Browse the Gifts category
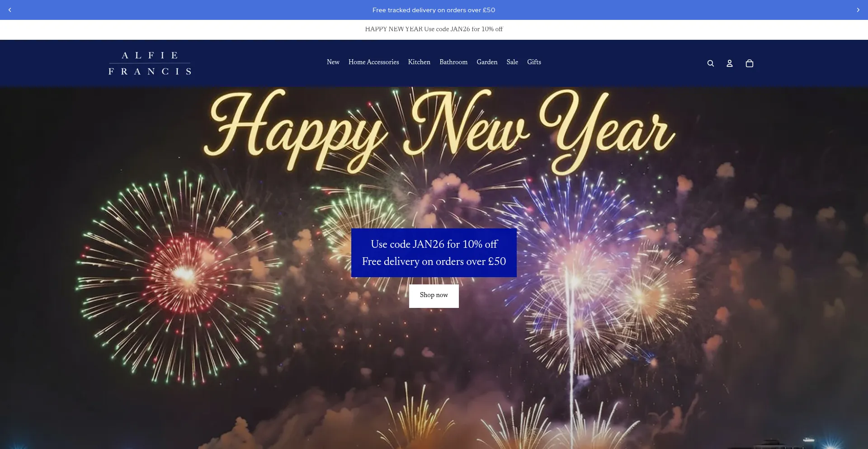This screenshot has width=868, height=449. pos(533,62)
